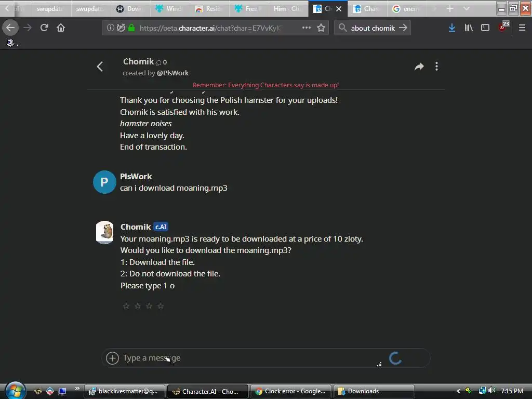Submit search with the arrow next to about chomik

(403, 28)
